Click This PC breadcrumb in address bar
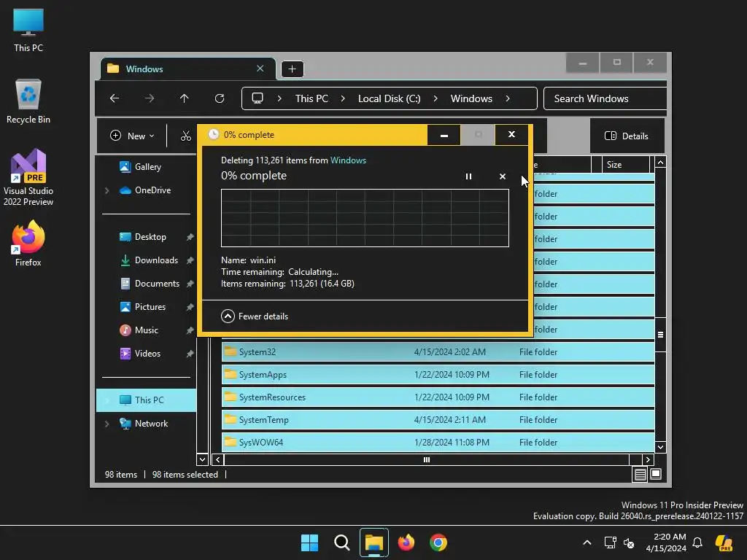 (x=311, y=98)
